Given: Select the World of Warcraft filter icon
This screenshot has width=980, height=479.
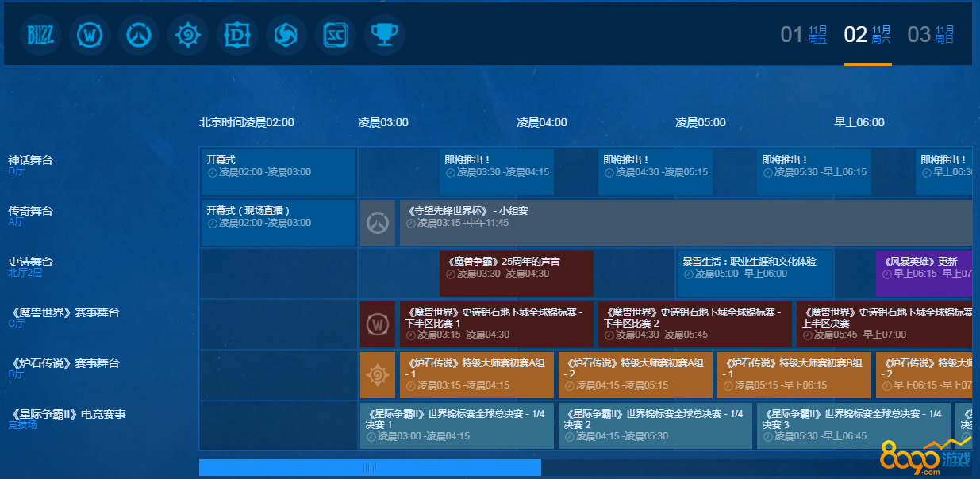Looking at the screenshot, I should point(89,35).
